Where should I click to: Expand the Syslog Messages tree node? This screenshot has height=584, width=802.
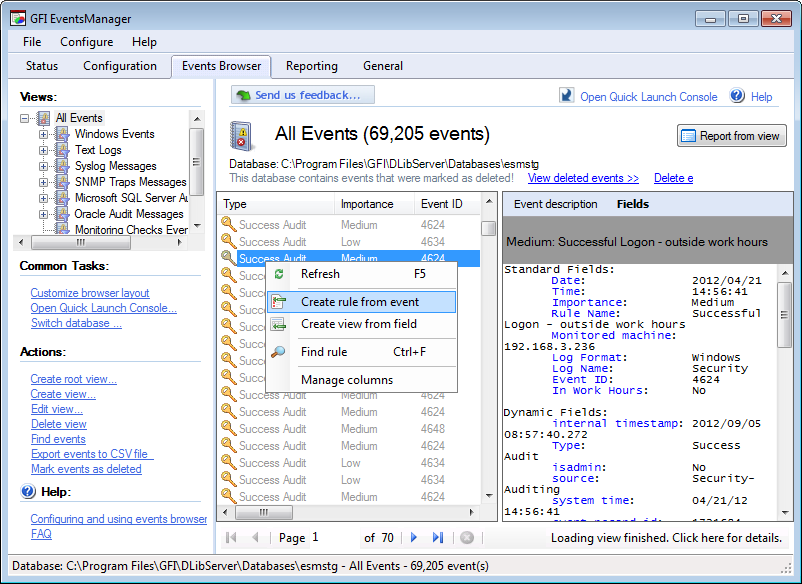43,166
